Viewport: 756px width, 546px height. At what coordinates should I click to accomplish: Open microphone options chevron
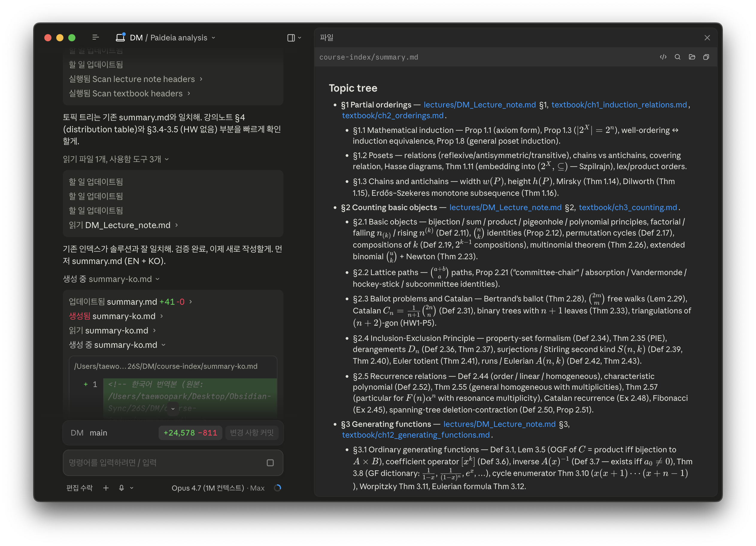[132, 488]
